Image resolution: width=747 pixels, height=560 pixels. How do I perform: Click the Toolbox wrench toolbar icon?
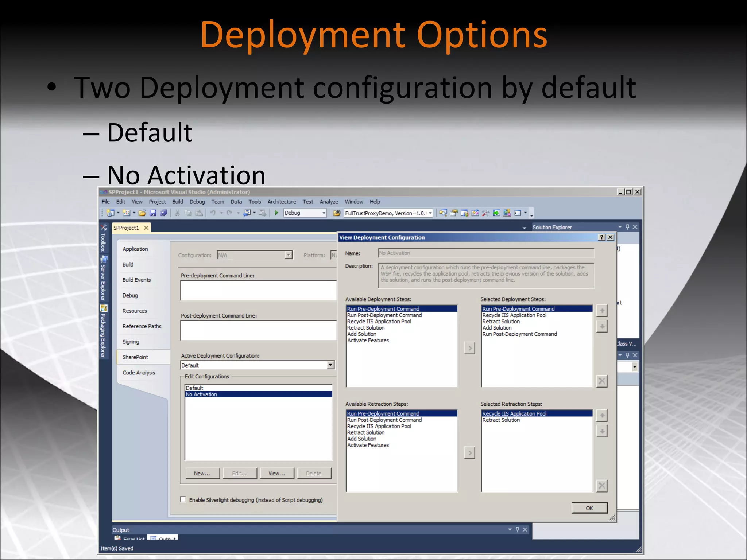tap(485, 213)
